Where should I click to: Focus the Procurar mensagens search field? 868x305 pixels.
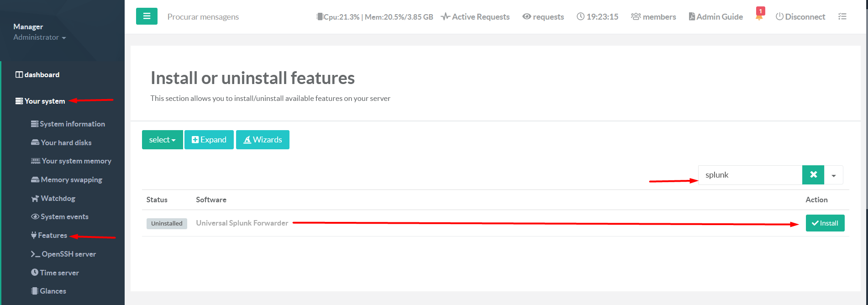tap(203, 17)
